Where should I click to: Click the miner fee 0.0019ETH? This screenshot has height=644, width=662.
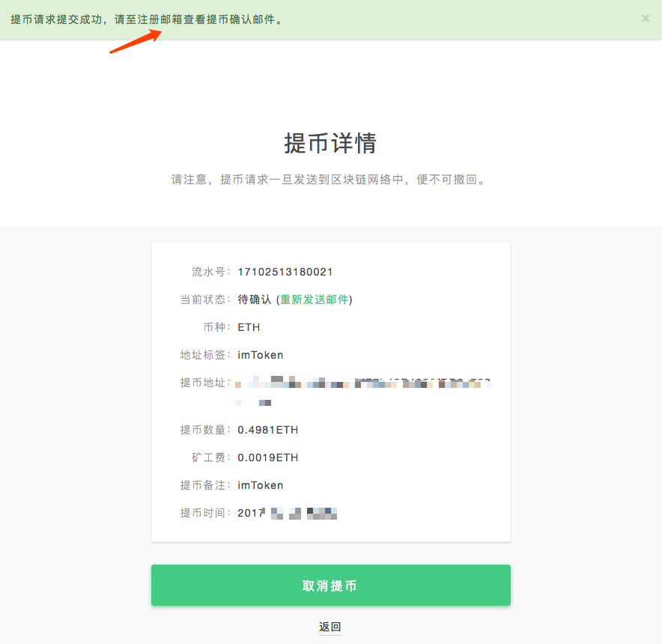(x=267, y=458)
